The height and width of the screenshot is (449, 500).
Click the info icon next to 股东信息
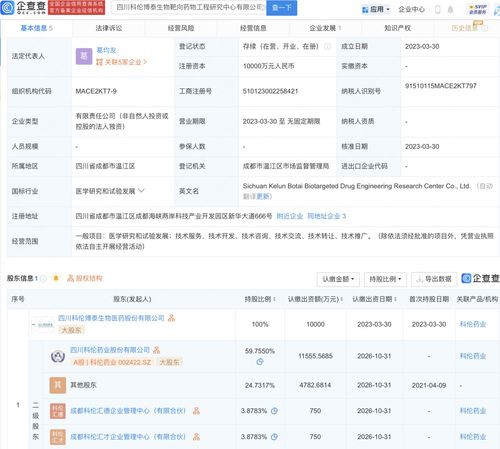pyautogui.click(x=43, y=278)
